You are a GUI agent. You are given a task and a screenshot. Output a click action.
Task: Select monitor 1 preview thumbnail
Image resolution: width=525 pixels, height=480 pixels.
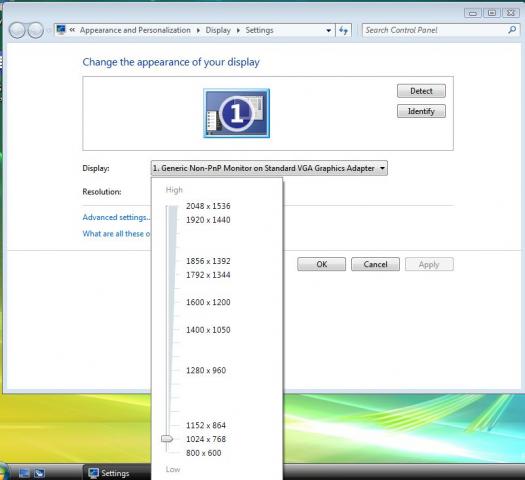[236, 113]
